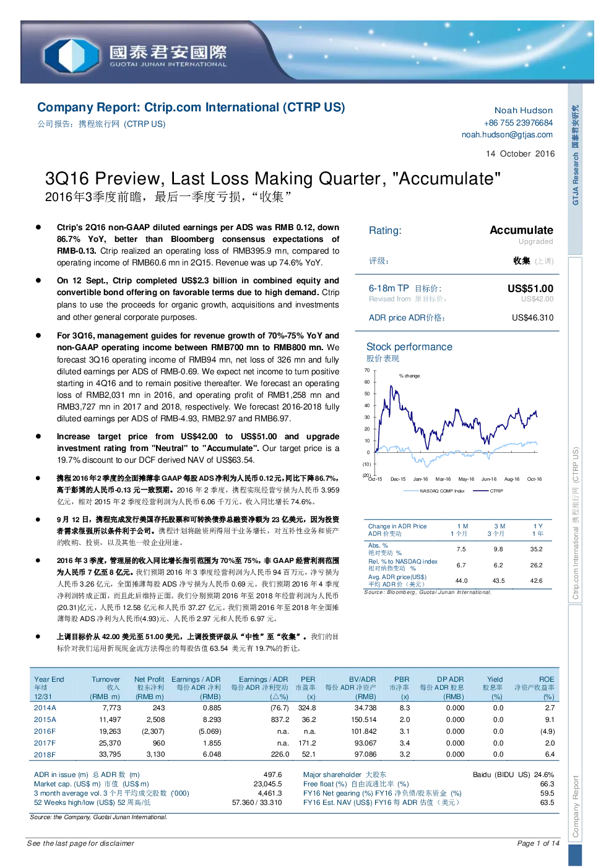This screenshot has height=868, width=614.
Task: Select the 2015A row year label
Action: coord(45,720)
